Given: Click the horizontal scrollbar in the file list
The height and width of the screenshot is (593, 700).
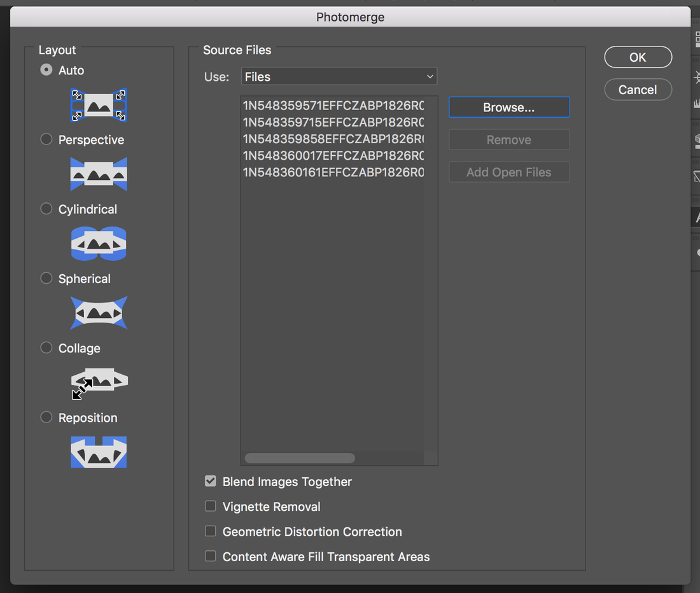Looking at the screenshot, I should (x=300, y=458).
